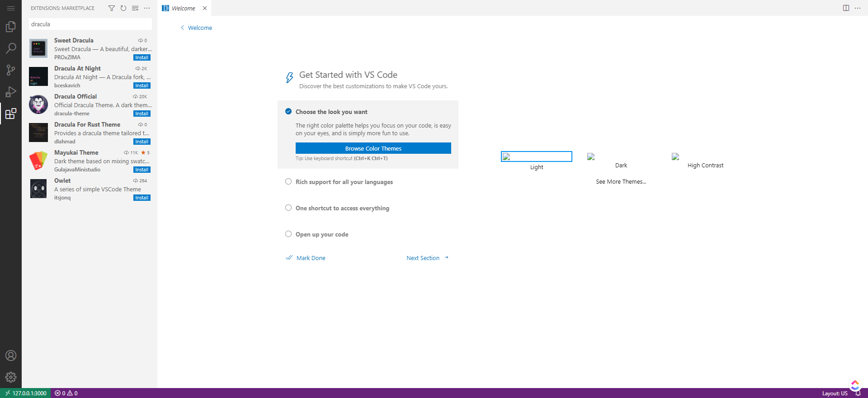Install Mayukai Theme extension
The image size is (868, 398).
click(x=142, y=170)
